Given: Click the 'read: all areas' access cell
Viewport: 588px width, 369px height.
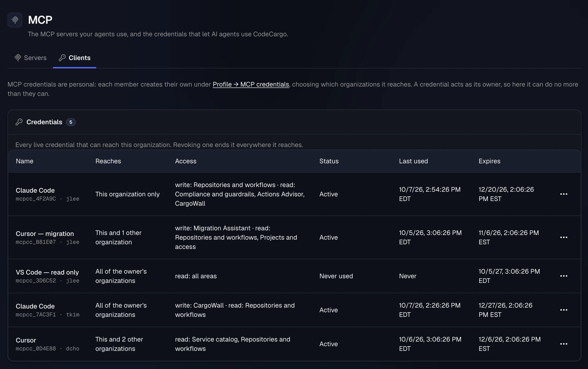Looking at the screenshot, I should coord(196,276).
